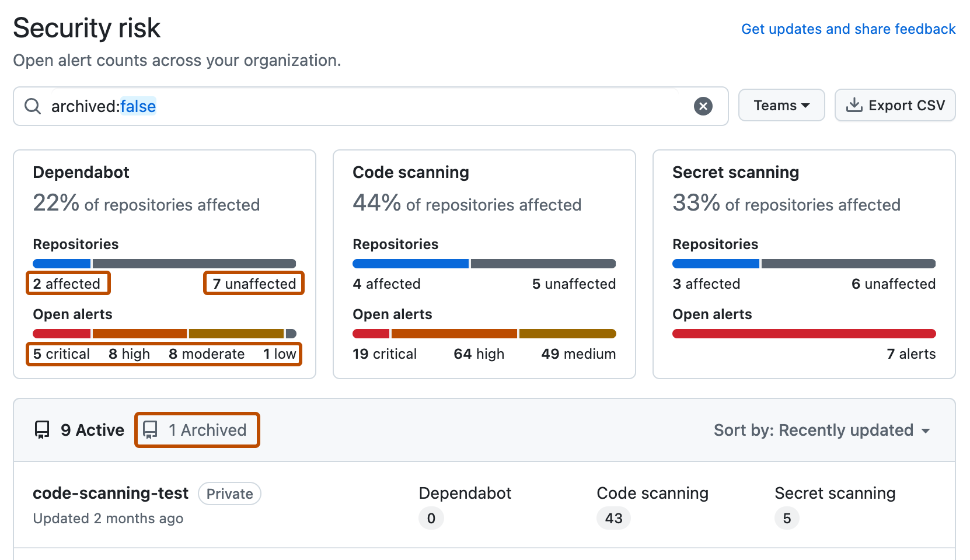Click the 2 affected repositories count
The width and height of the screenshot is (970, 560).
(x=68, y=283)
